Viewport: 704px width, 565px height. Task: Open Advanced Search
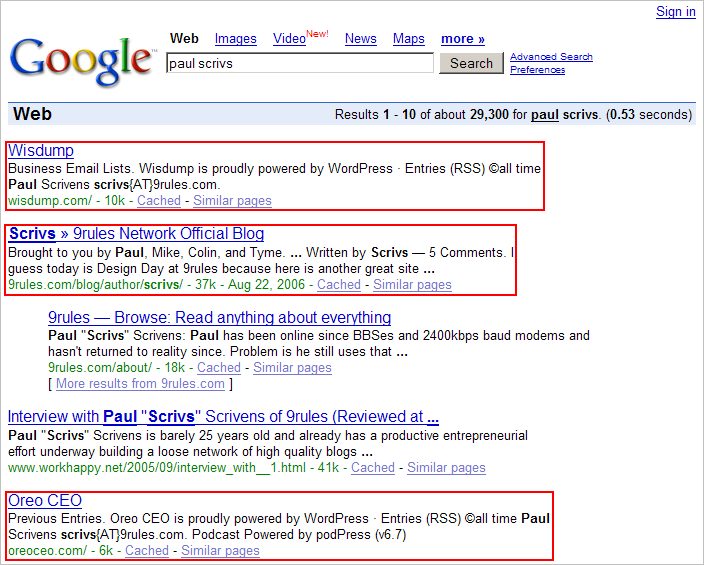[x=551, y=57]
